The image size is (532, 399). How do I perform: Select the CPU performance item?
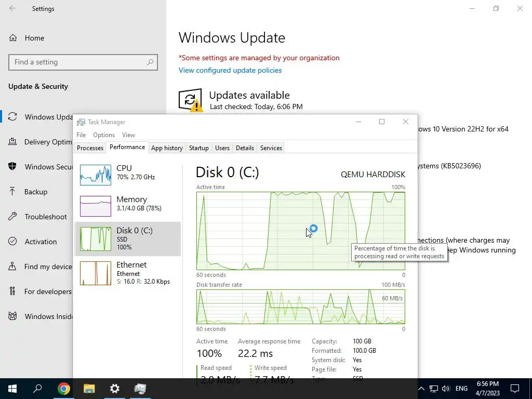point(128,175)
